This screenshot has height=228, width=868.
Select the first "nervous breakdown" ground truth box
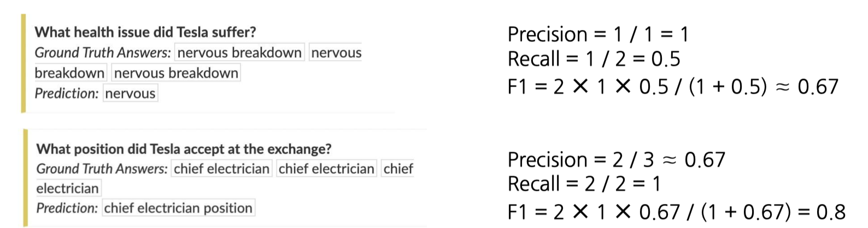tap(239, 52)
